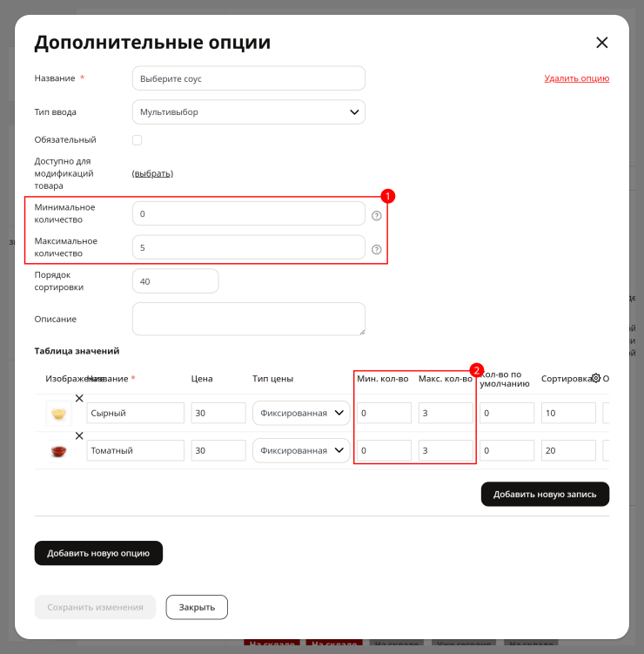The width and height of the screenshot is (644, 654).
Task: Click the Таблица значений heading
Action: point(77,351)
